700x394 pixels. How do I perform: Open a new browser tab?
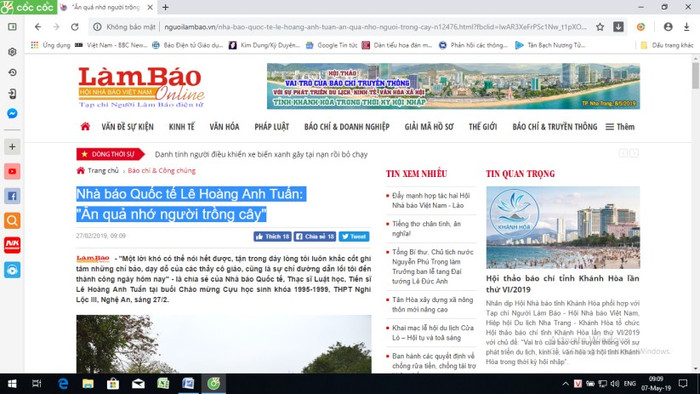click(166, 7)
